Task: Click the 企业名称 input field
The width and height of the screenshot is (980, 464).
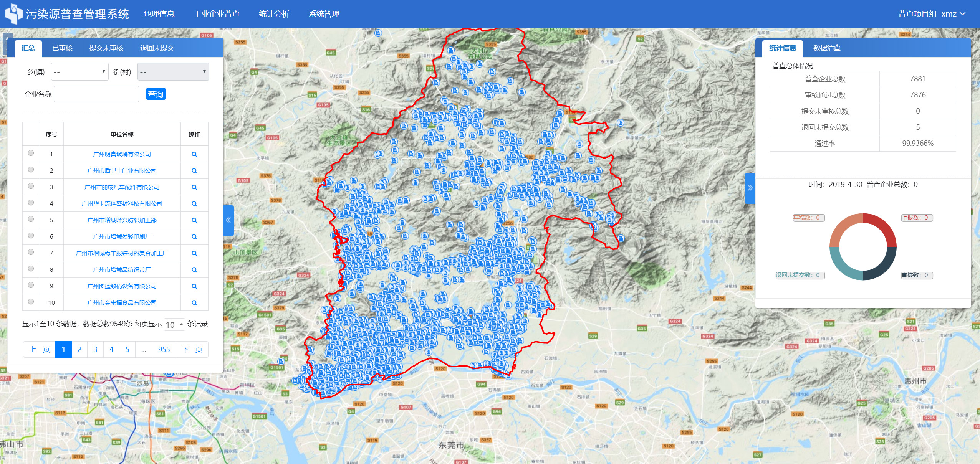Action: (96, 94)
